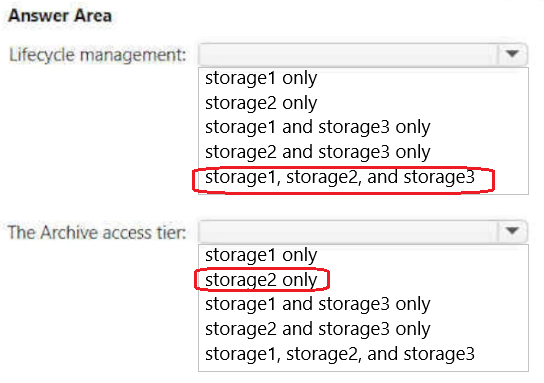Viewport: 544px width, 383px height.
Task: Click 'The Archive access tier:' label
Action: click(97, 232)
